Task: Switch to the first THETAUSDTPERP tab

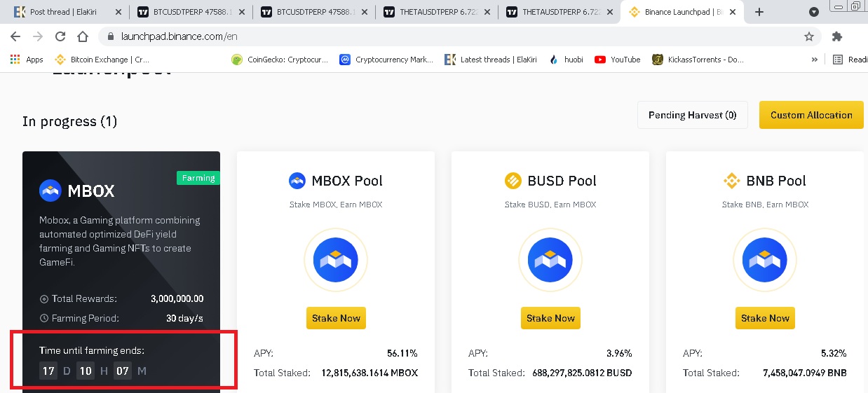Action: [x=438, y=12]
